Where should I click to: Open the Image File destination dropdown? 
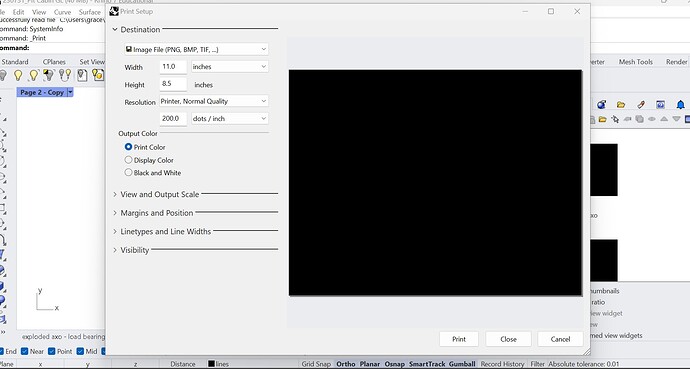196,49
